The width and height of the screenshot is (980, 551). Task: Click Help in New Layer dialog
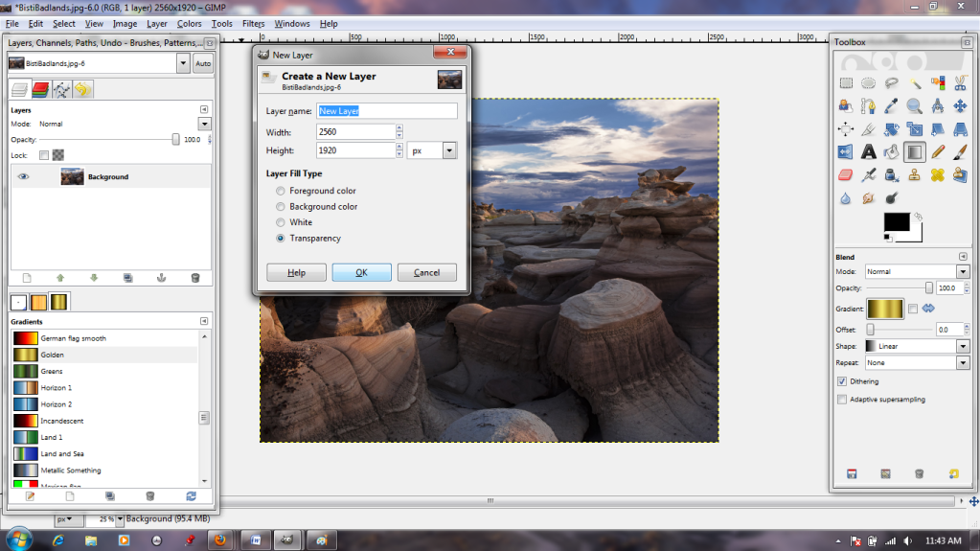[296, 273]
